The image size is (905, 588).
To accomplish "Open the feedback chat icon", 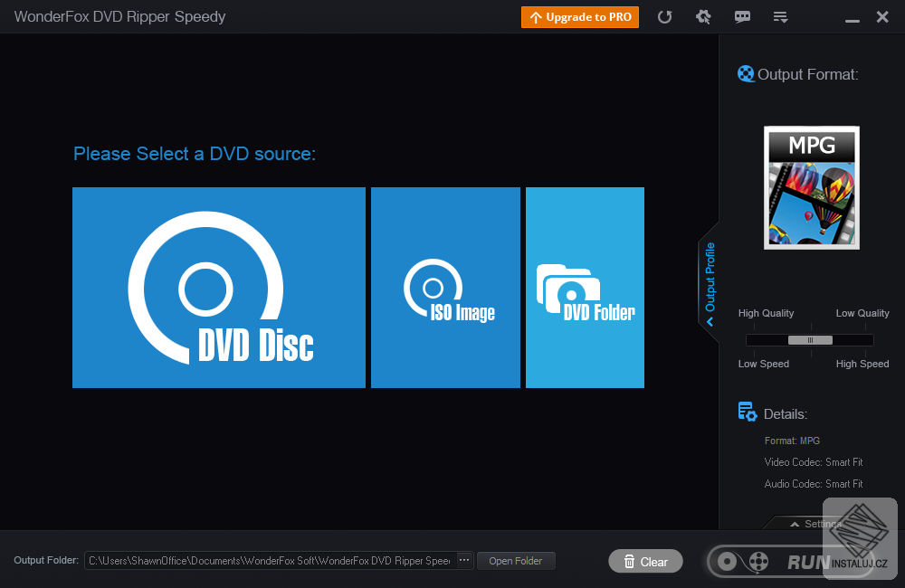I will (742, 16).
